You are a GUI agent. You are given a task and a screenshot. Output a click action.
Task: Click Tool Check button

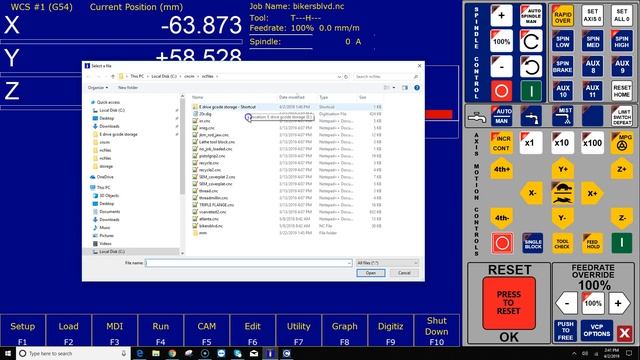[x=562, y=243]
